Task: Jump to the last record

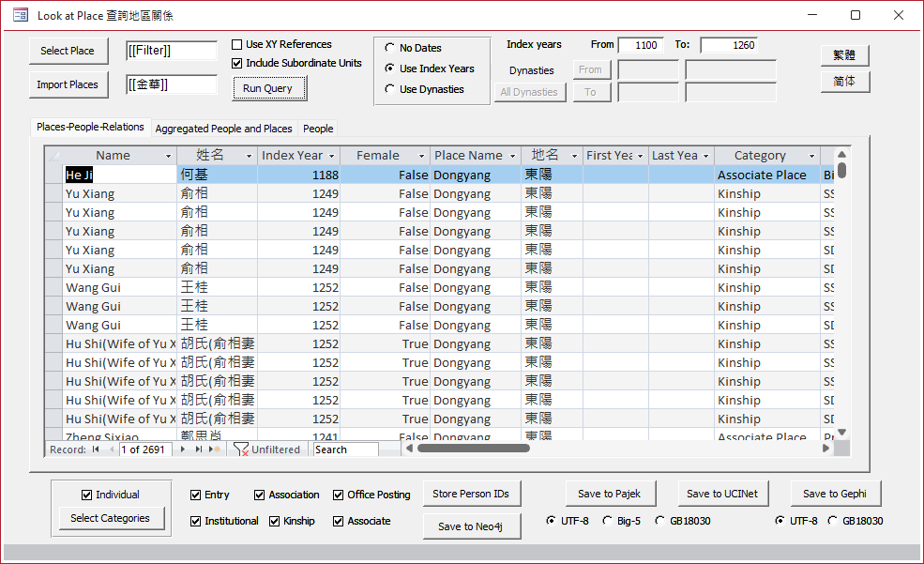Action: coord(198,450)
